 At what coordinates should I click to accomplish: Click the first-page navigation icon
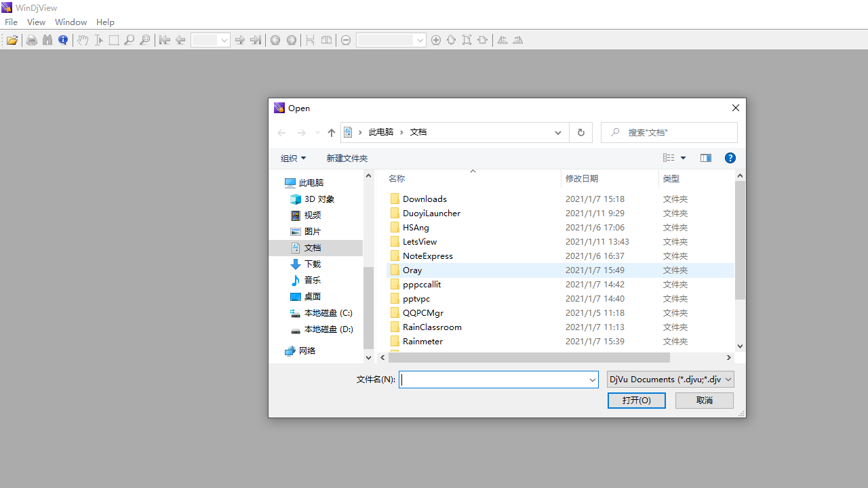tap(164, 40)
